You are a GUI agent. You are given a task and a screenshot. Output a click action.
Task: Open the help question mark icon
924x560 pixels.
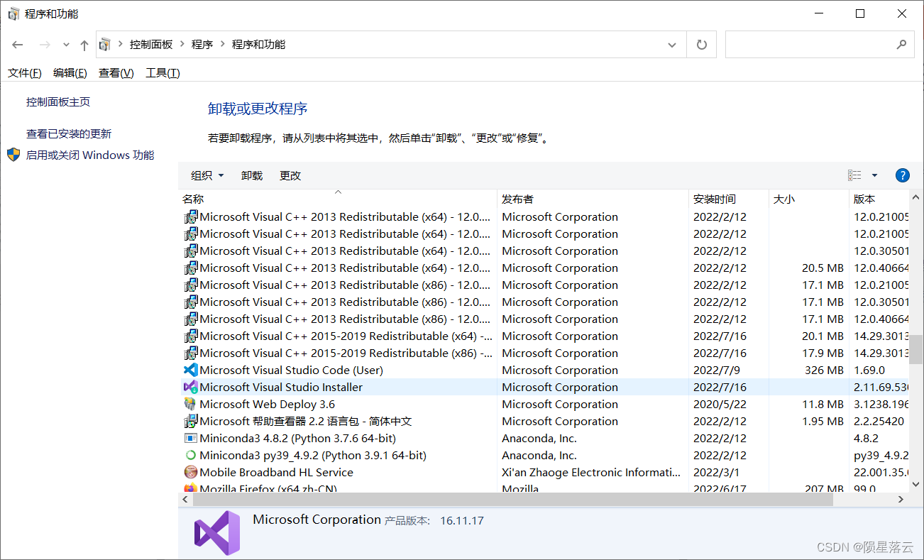[x=903, y=175]
